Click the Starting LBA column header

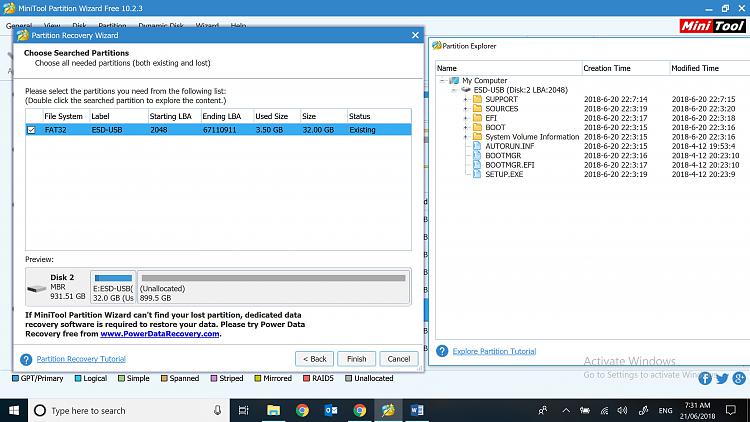[x=174, y=116]
